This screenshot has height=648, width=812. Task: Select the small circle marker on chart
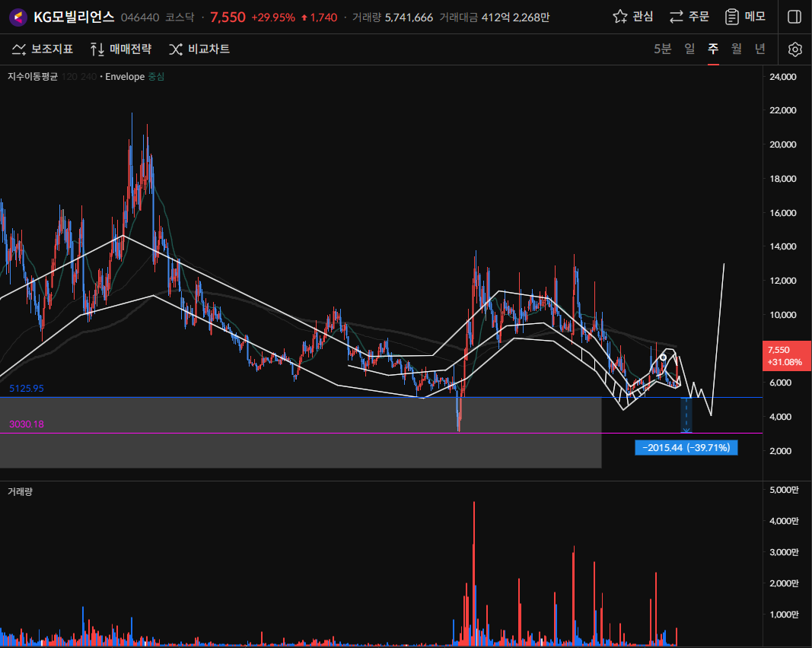(x=663, y=357)
